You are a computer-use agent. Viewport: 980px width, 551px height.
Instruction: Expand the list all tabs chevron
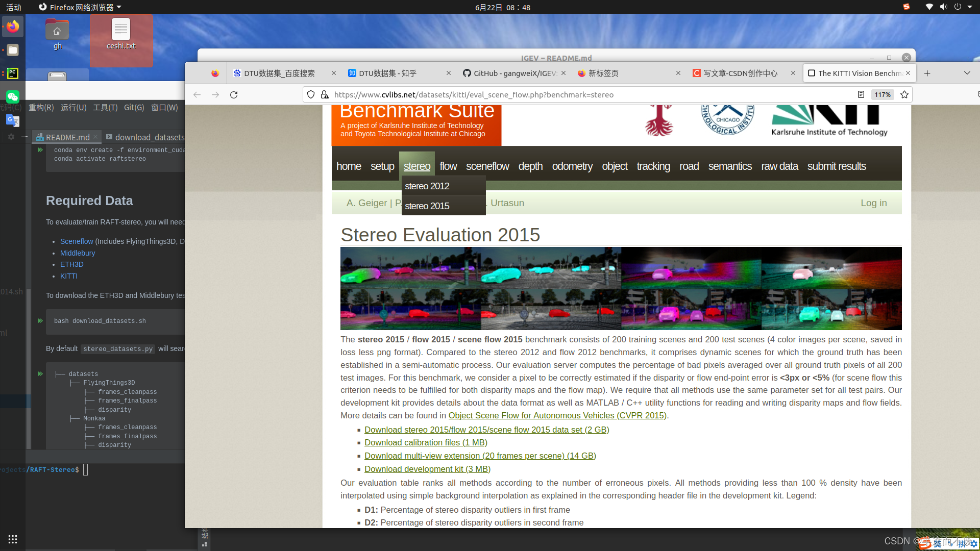coord(967,73)
